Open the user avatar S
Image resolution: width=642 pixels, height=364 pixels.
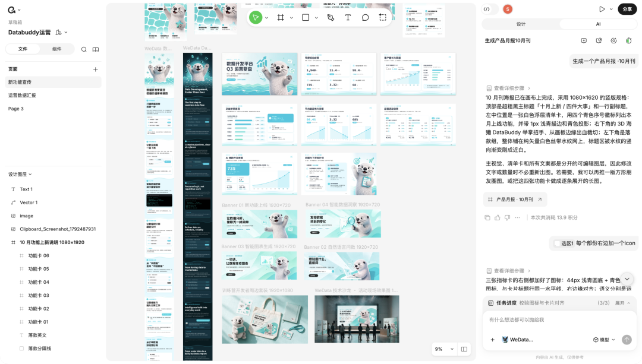(x=508, y=9)
